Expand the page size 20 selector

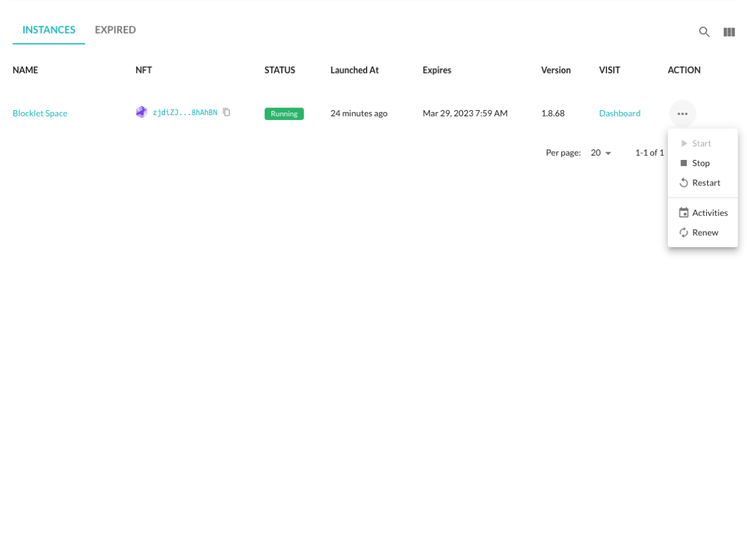[x=599, y=152]
